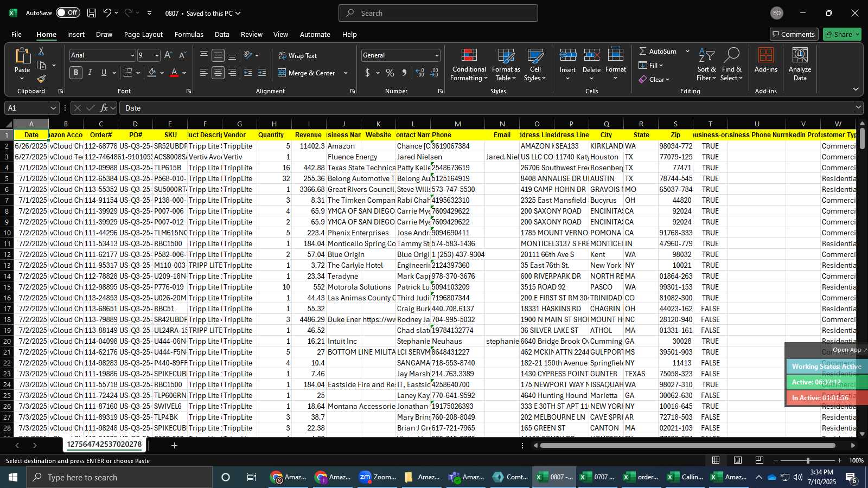This screenshot has width=868, height=488.
Task: Click Save disk icon in title bar
Action: pyautogui.click(x=92, y=13)
